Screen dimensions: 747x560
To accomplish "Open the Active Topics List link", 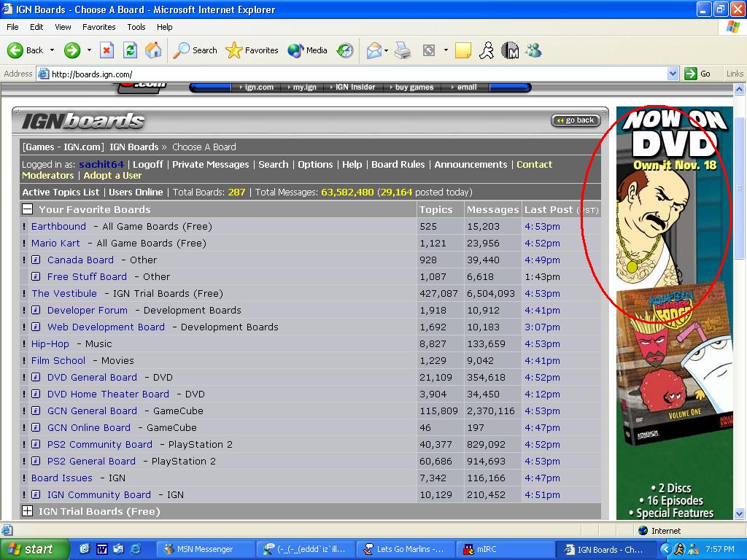I will point(61,192).
